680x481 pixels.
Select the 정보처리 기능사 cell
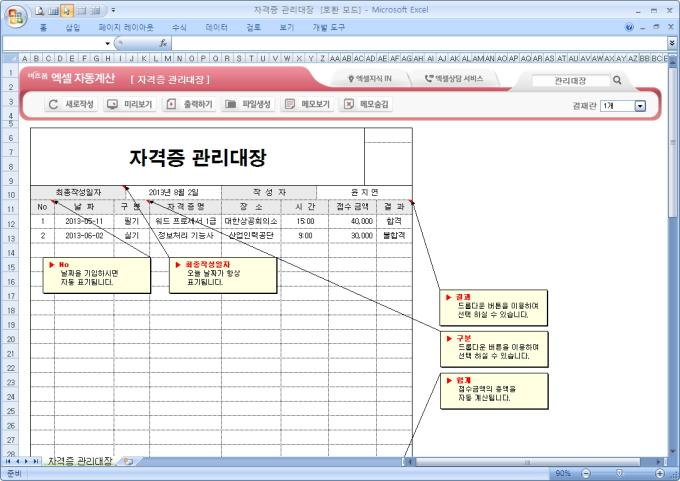pyautogui.click(x=186, y=236)
